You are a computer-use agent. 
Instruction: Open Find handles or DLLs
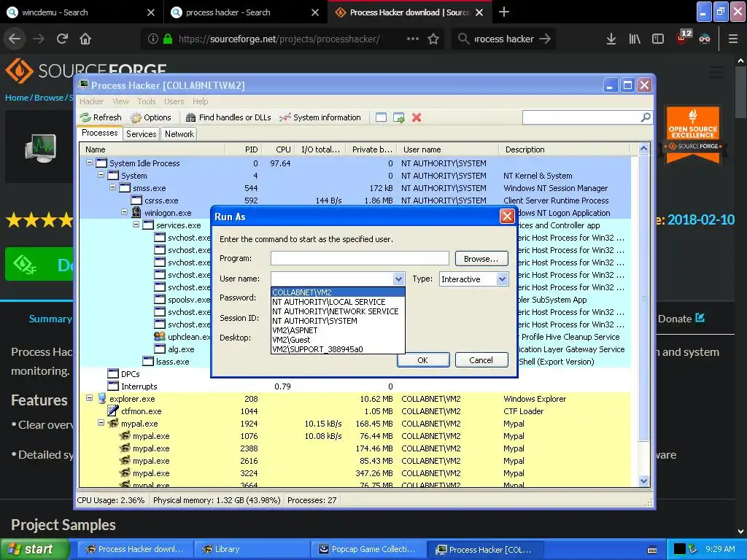(x=228, y=117)
